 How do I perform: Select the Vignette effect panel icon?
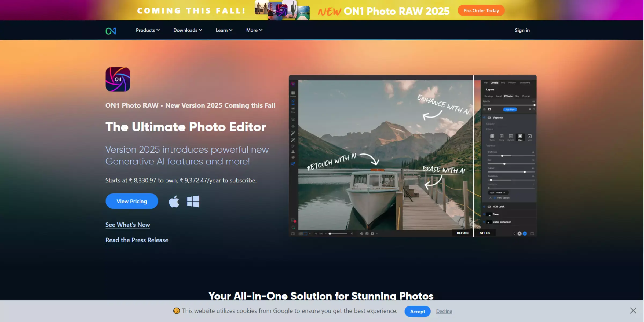click(x=489, y=118)
